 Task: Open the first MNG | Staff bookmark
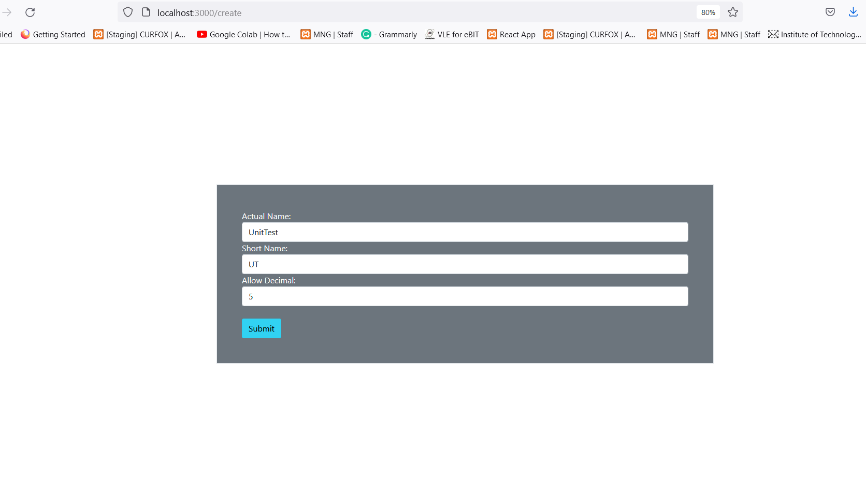327,34
